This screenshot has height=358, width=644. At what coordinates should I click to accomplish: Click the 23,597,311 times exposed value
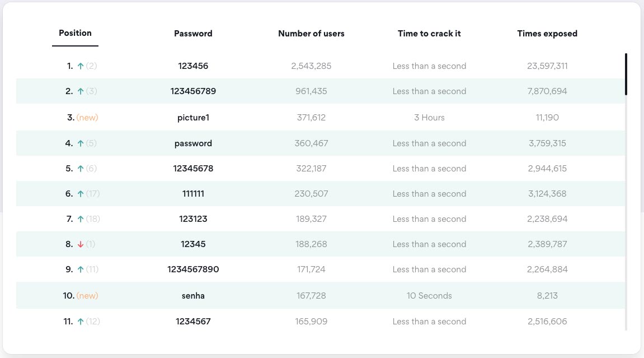coord(547,66)
